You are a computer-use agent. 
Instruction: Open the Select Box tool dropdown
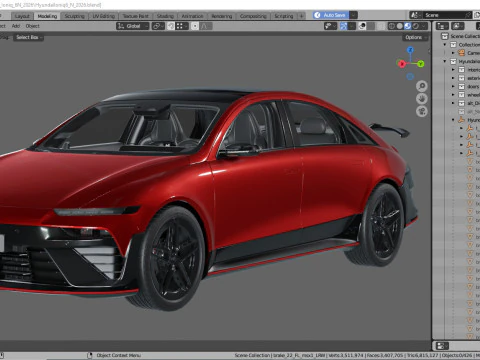tap(28, 37)
